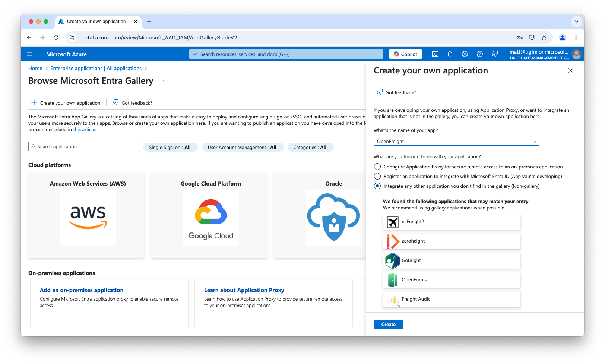Screen dimensions: 605x364
Task: Select the Create your own application browser tab
Action: pos(99,22)
